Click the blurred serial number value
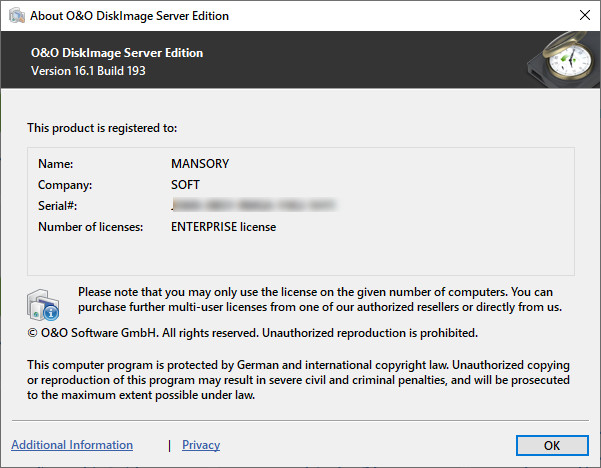The image size is (601, 468). (253, 206)
